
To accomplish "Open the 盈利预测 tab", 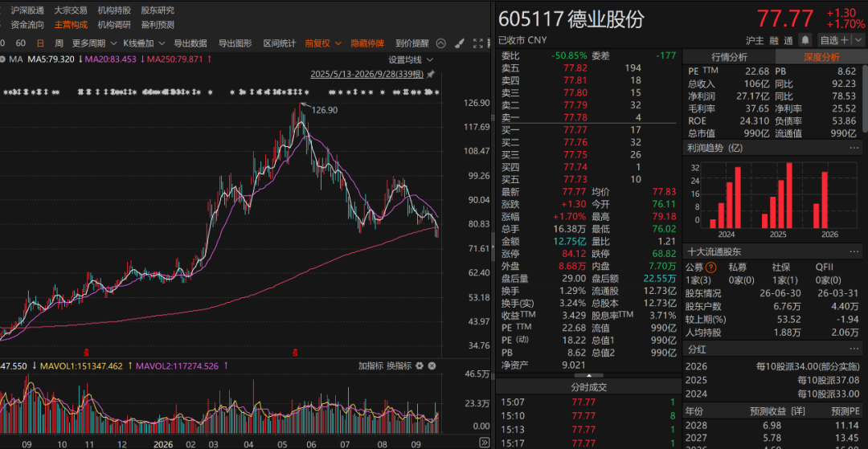I will 158,24.
